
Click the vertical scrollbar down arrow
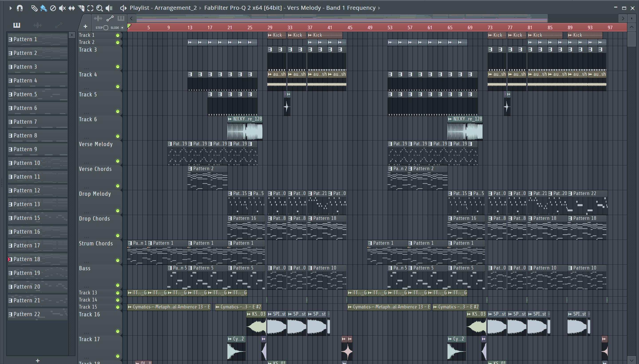pyautogui.click(x=632, y=360)
